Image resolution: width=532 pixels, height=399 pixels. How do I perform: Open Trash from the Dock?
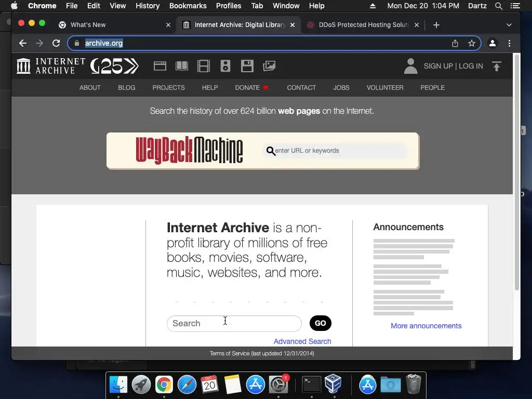pos(413,384)
